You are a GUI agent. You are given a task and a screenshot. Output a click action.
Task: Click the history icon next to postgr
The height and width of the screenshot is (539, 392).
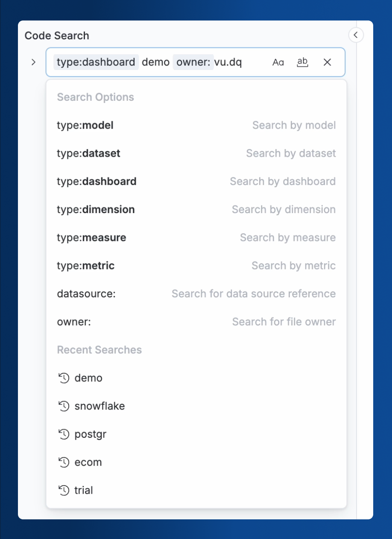click(x=63, y=434)
